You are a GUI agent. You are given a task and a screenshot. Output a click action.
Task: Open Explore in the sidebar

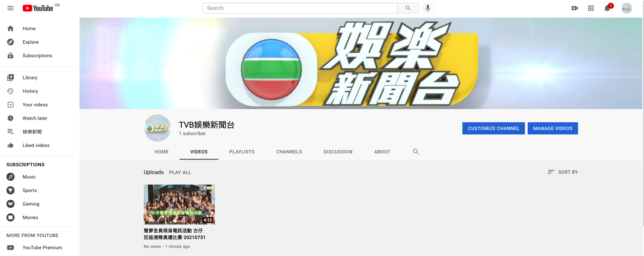31,42
